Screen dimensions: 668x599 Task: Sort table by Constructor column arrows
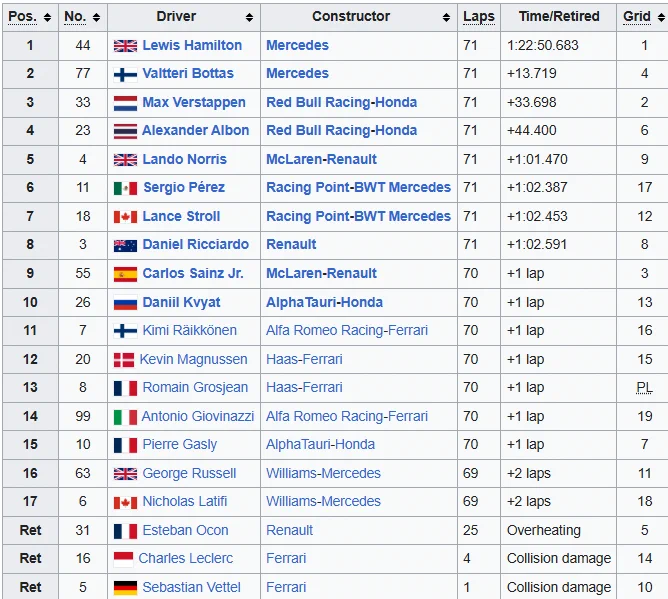[446, 17]
